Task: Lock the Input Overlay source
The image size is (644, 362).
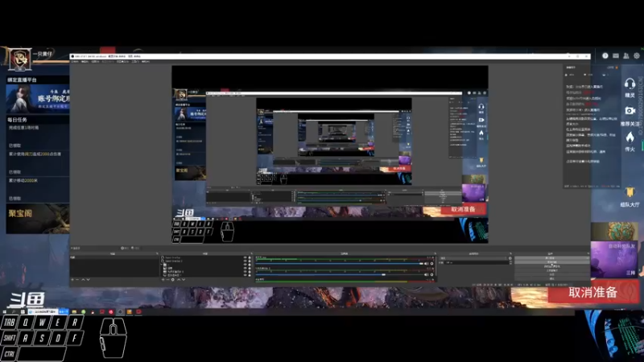Action: click(x=250, y=257)
